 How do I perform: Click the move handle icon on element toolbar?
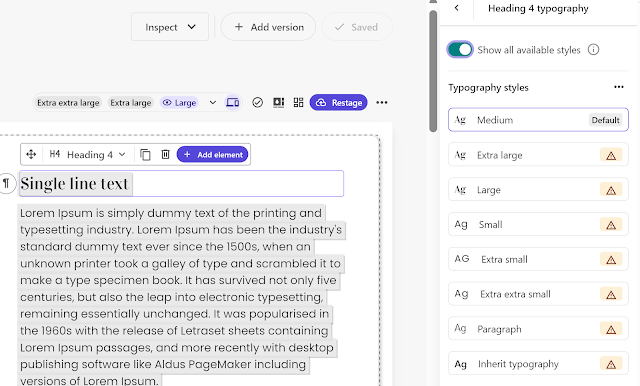(x=31, y=154)
